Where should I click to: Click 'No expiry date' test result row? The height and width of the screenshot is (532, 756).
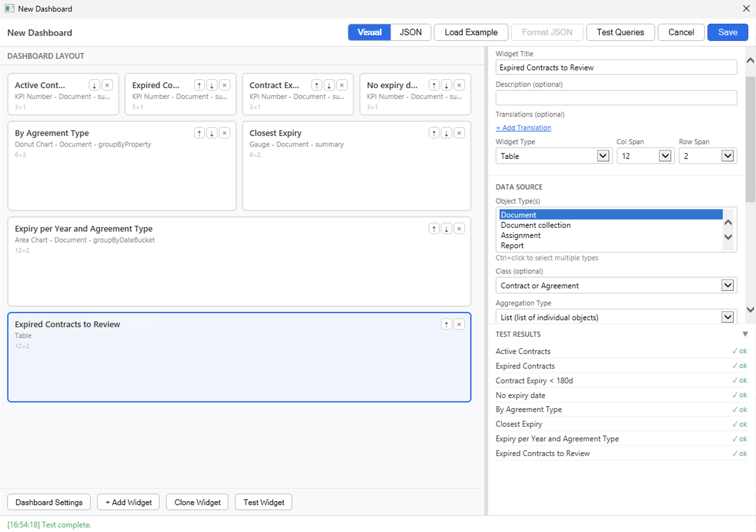coord(622,395)
